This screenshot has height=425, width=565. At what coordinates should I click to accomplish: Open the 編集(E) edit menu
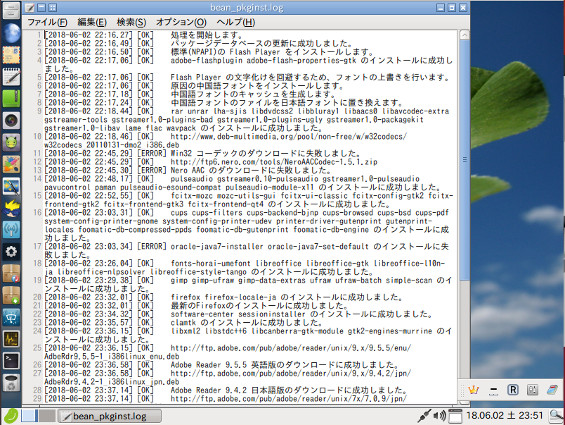point(92,22)
